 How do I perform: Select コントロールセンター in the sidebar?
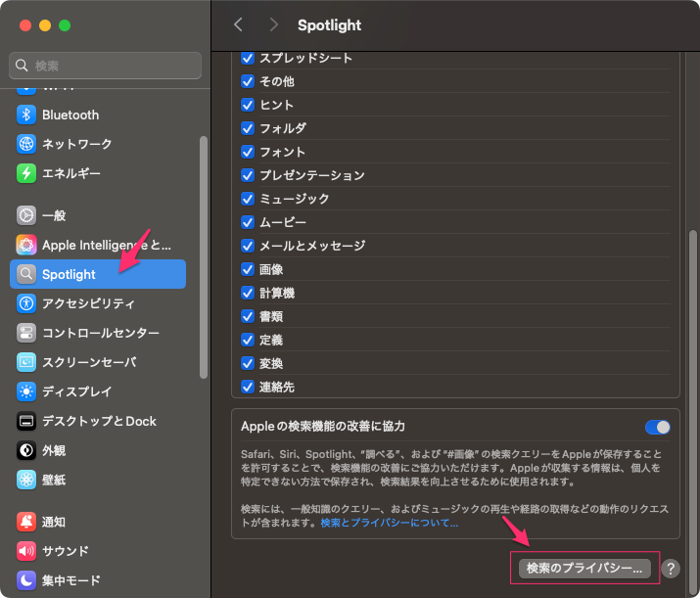(x=98, y=333)
